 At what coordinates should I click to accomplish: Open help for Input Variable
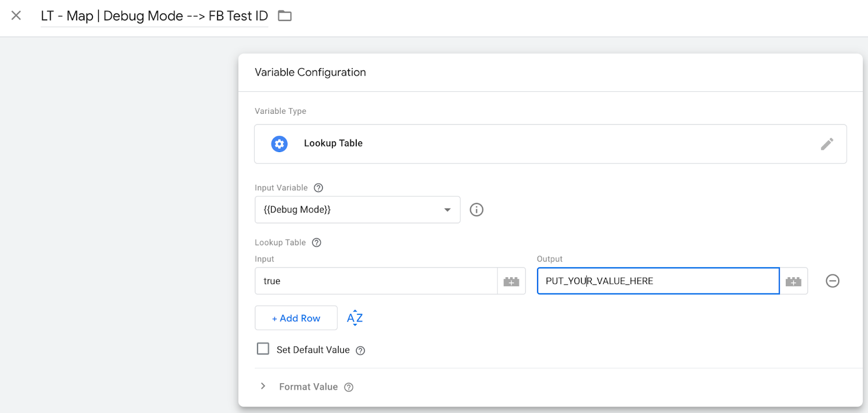coord(318,187)
